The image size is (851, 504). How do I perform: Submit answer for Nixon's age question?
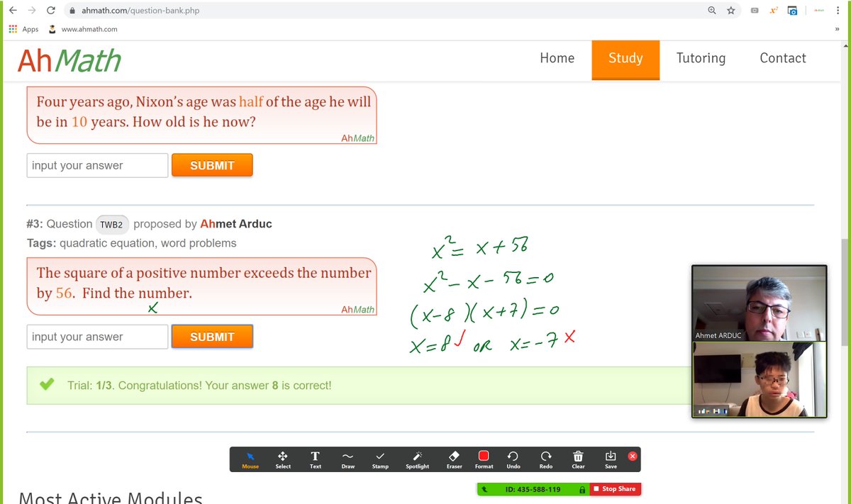click(x=212, y=165)
